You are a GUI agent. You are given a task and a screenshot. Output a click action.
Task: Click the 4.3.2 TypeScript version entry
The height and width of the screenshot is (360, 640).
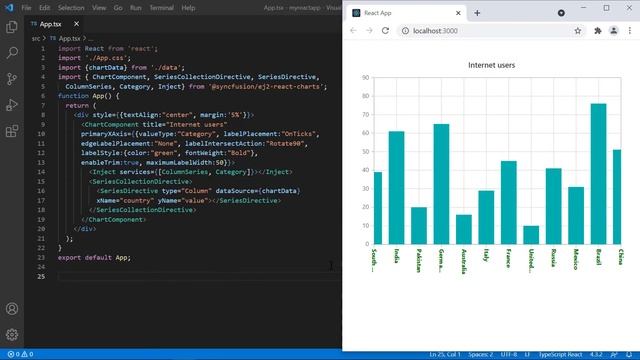(596, 354)
